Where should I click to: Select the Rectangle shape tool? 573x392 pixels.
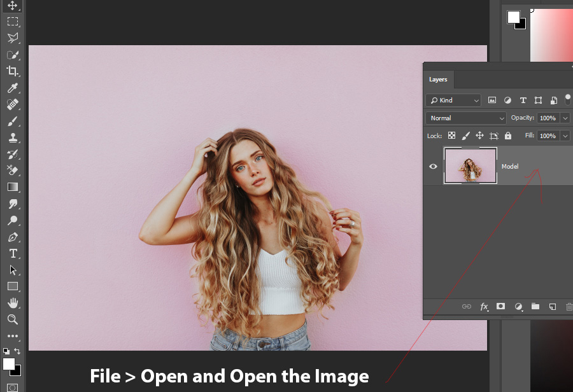[x=13, y=286]
